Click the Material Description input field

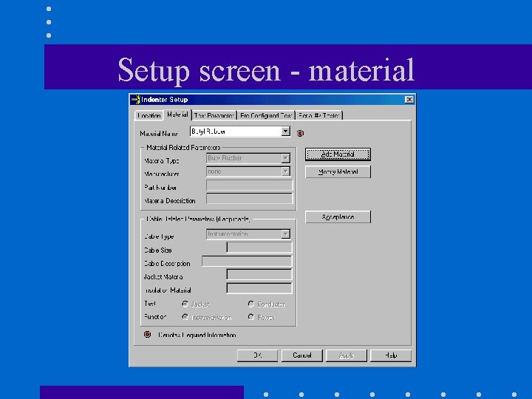250,199
